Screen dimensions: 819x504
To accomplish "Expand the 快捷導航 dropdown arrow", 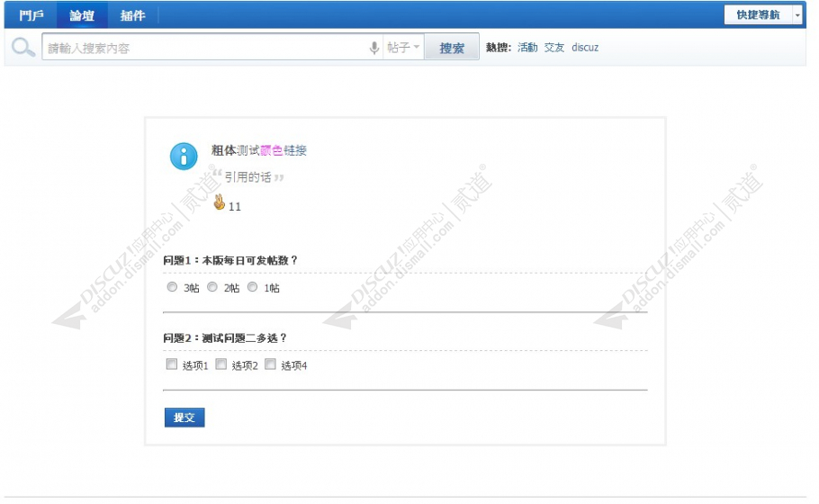I will click(x=797, y=15).
